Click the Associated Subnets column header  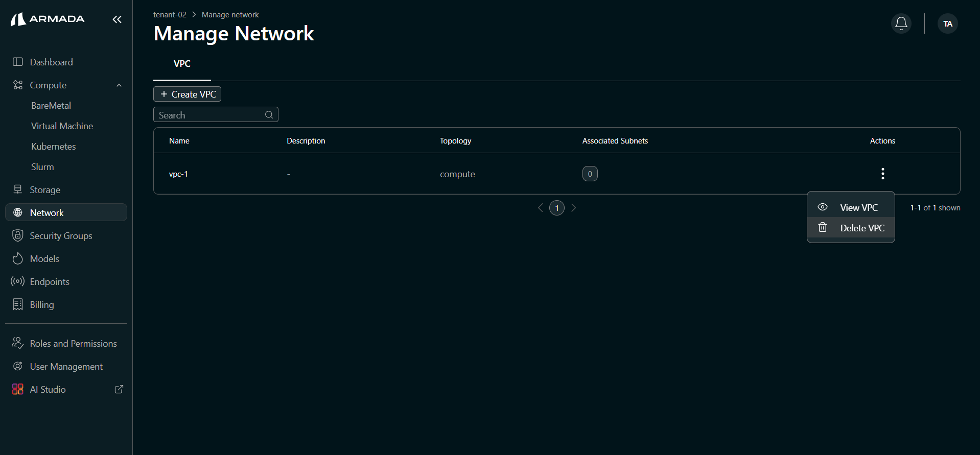(615, 141)
